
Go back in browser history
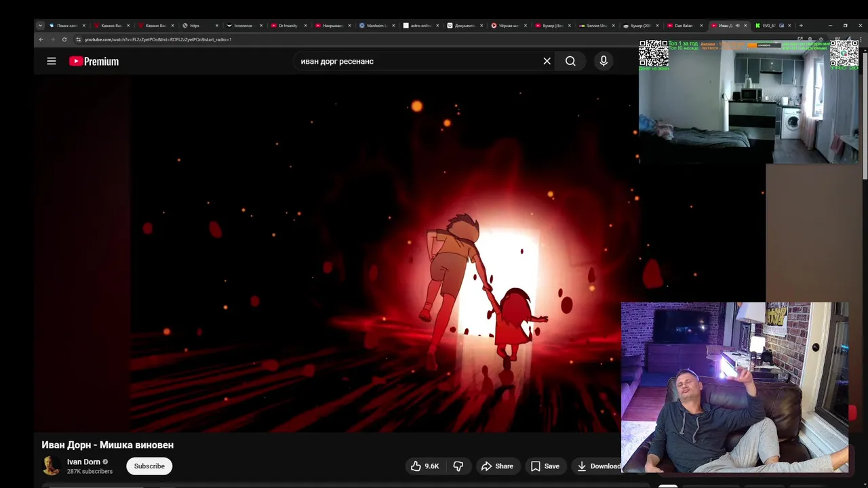tap(41, 39)
